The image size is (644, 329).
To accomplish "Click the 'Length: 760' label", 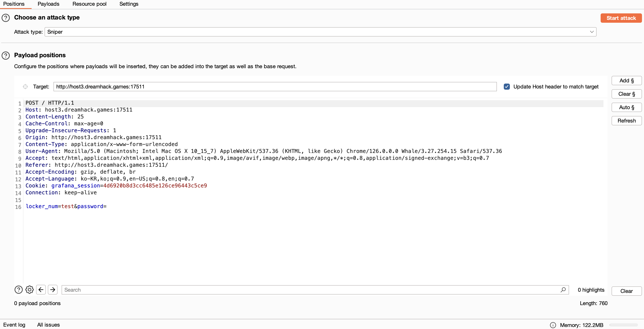I will [x=594, y=303].
